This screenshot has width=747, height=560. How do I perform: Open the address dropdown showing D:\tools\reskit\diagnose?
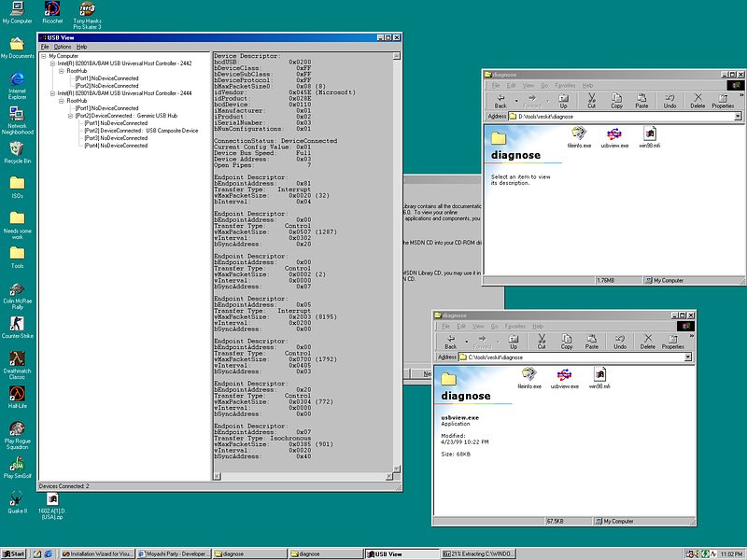click(x=736, y=116)
